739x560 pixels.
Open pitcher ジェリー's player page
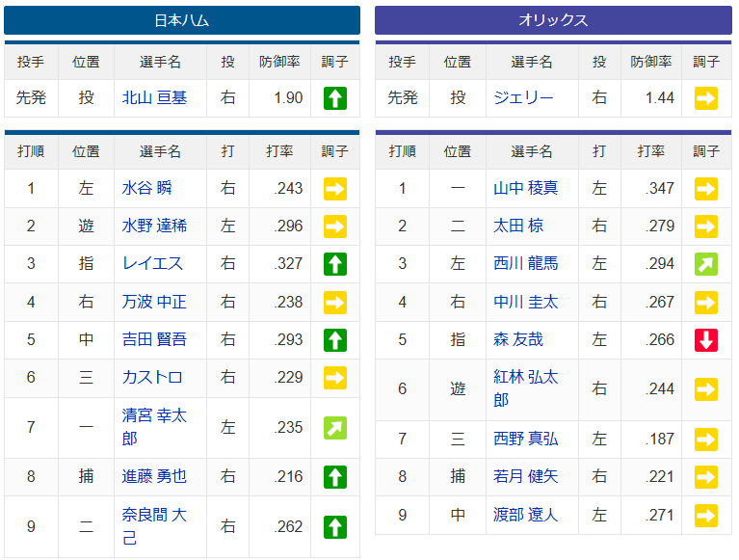523,97
